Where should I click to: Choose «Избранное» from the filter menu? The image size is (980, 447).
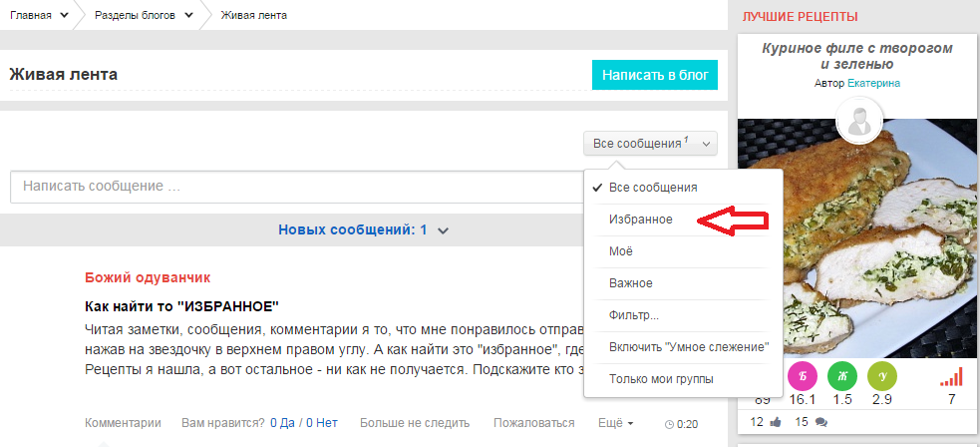coord(640,219)
